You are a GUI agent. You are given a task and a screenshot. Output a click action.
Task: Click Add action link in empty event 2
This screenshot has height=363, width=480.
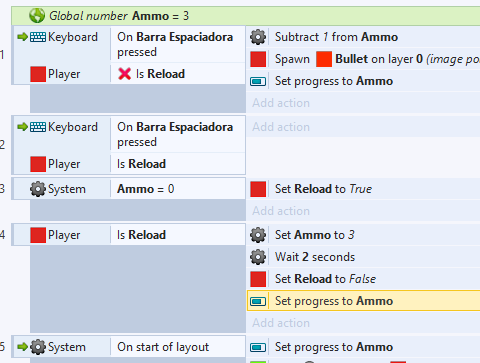point(281,127)
